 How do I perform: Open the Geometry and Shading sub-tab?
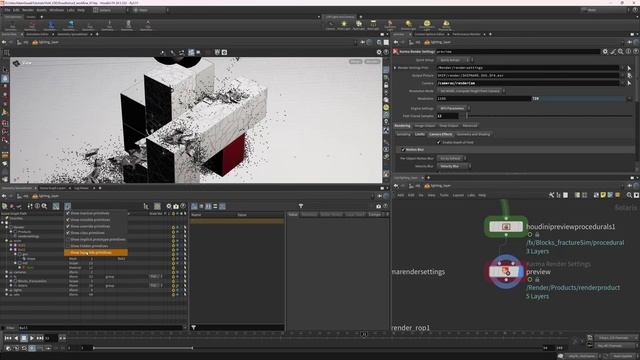tap(473, 134)
